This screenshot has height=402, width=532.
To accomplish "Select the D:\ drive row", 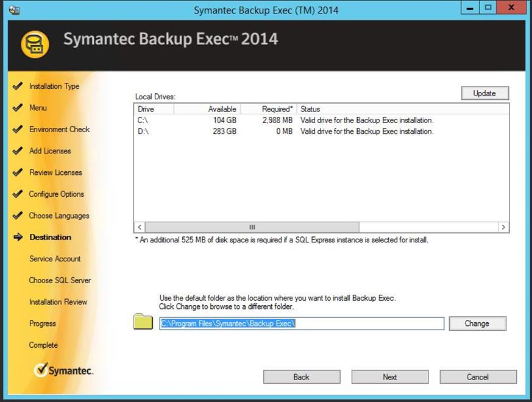I will [321, 132].
